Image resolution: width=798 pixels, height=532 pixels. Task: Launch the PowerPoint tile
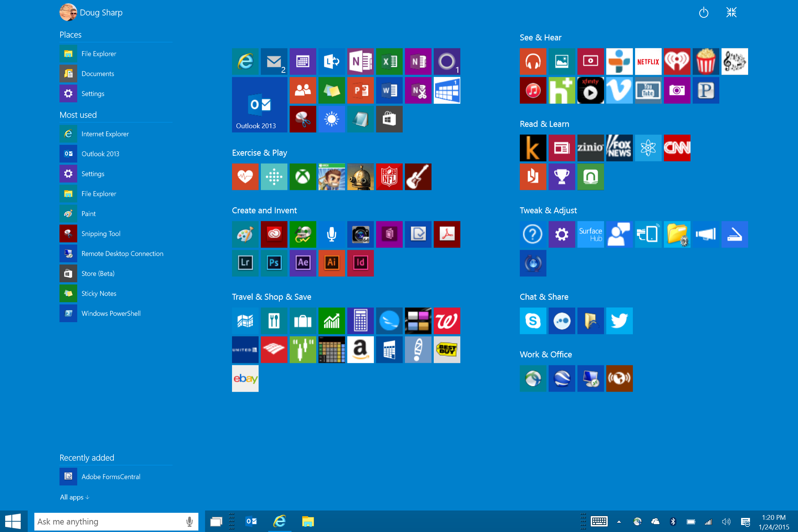pyautogui.click(x=360, y=90)
